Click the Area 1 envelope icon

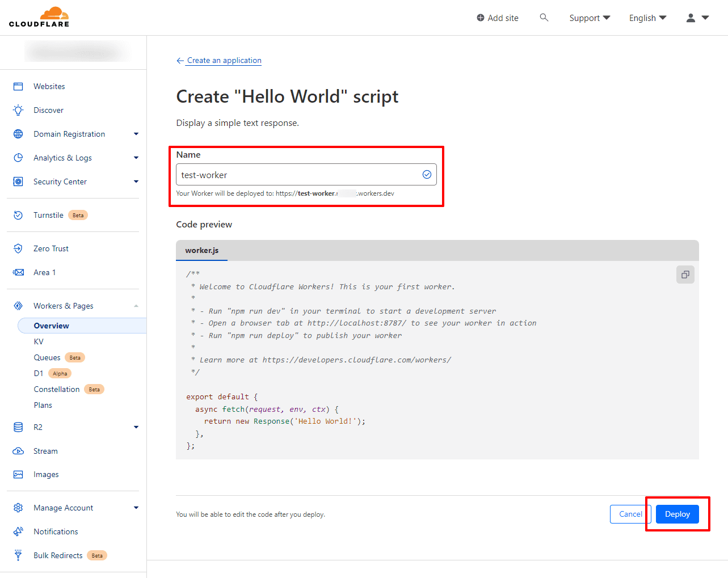tap(18, 272)
